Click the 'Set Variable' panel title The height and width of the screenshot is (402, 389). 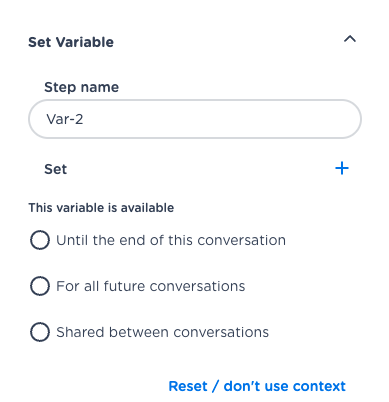click(x=71, y=42)
